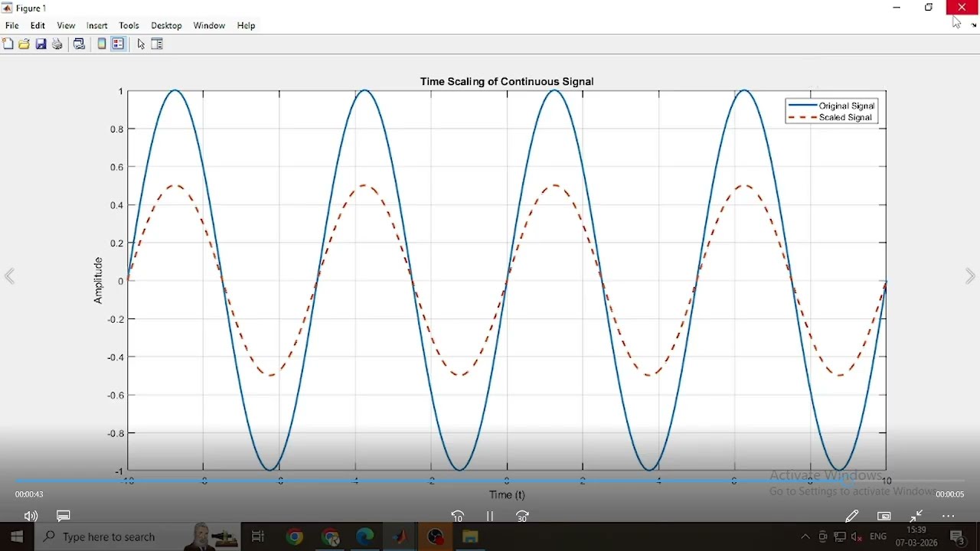Click the New Figure toolbar icon
Screen dimensions: 980x551
[x=8, y=44]
